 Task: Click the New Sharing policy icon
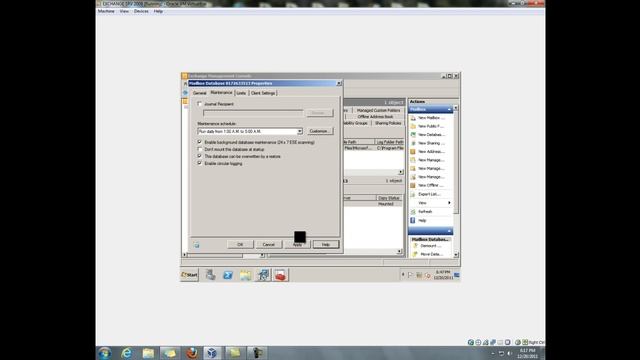click(x=413, y=143)
